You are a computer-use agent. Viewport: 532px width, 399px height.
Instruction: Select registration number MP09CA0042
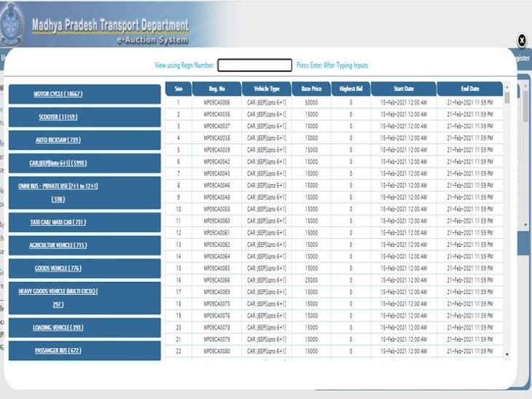tap(216, 162)
